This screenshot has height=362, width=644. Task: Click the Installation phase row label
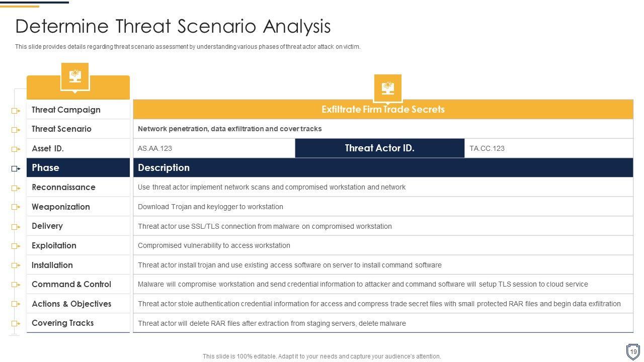[x=52, y=265]
